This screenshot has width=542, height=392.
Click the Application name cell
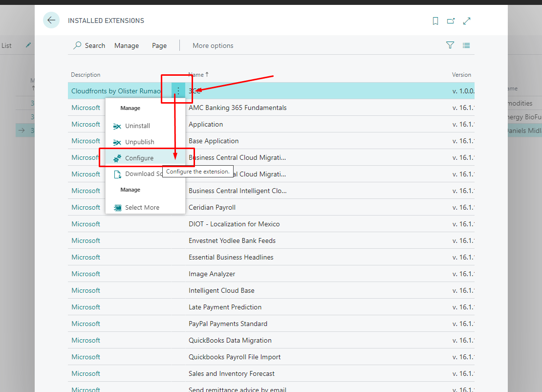pos(206,124)
